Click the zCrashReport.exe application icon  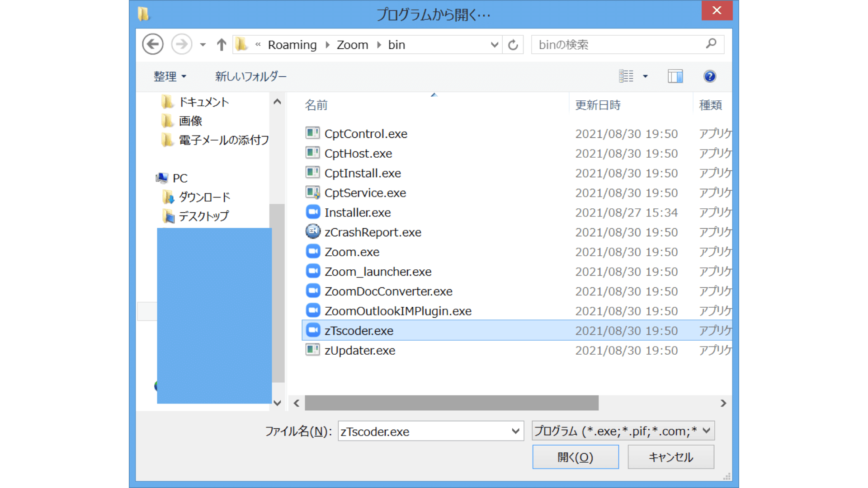313,232
